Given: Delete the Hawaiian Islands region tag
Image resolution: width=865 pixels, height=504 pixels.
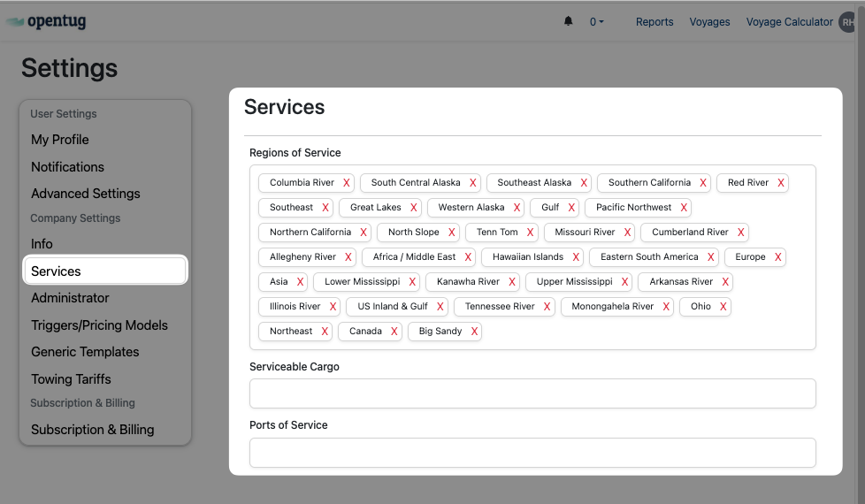Looking at the screenshot, I should coord(576,257).
